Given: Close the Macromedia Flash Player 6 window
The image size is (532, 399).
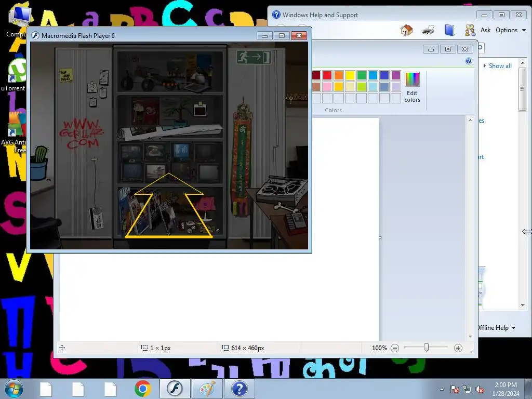Looking at the screenshot, I should point(299,36).
